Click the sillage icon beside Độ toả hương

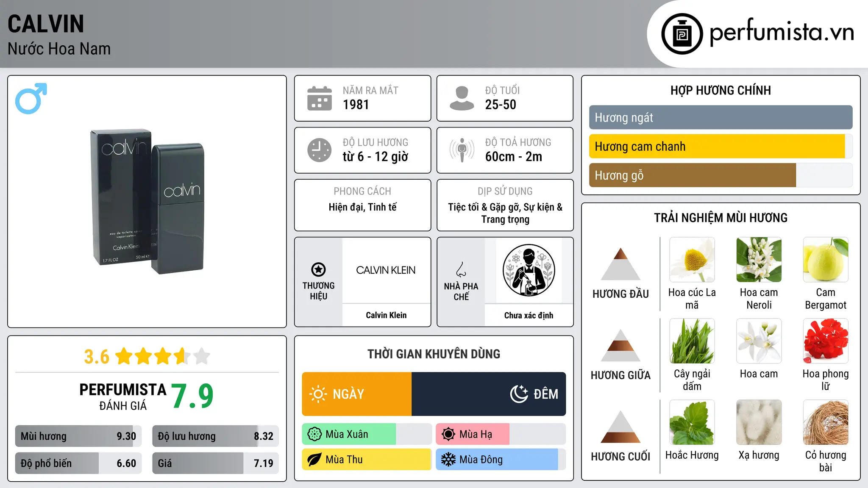(462, 150)
